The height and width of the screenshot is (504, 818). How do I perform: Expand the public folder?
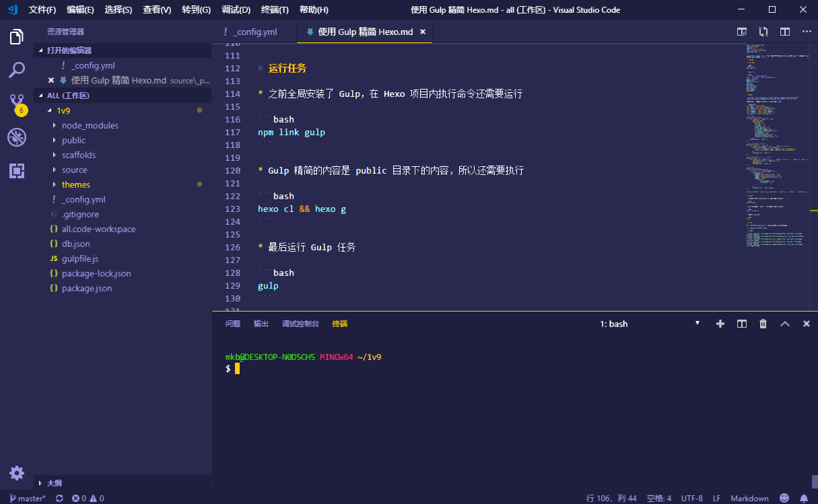(x=123, y=140)
